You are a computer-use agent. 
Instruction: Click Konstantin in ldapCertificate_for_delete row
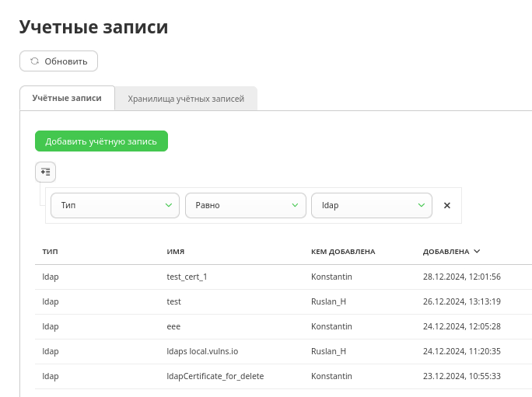click(x=331, y=376)
